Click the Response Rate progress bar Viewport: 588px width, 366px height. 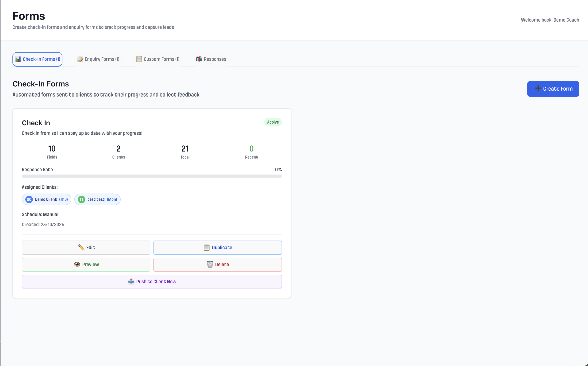point(152,176)
